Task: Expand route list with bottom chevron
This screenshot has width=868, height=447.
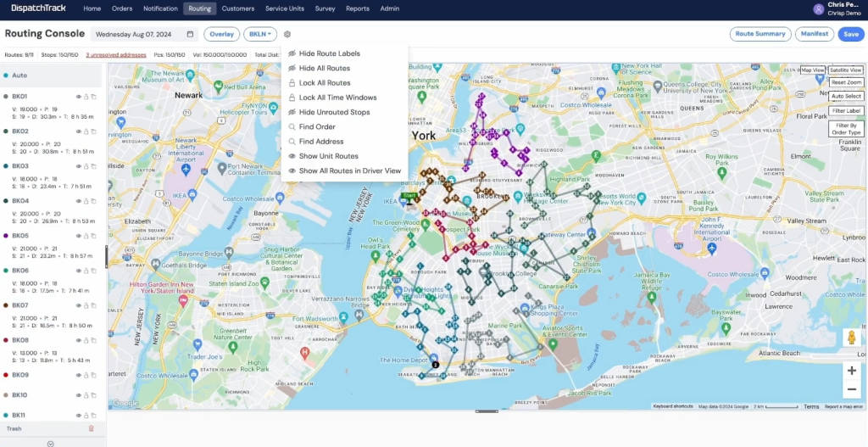Action: coord(50,444)
